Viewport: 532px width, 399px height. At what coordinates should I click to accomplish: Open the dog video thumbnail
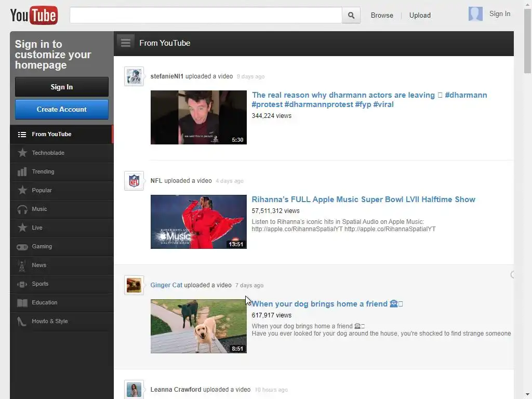pyautogui.click(x=198, y=326)
